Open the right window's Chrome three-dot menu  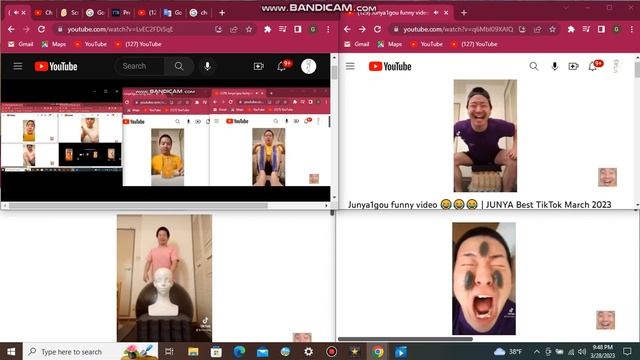[x=631, y=29]
